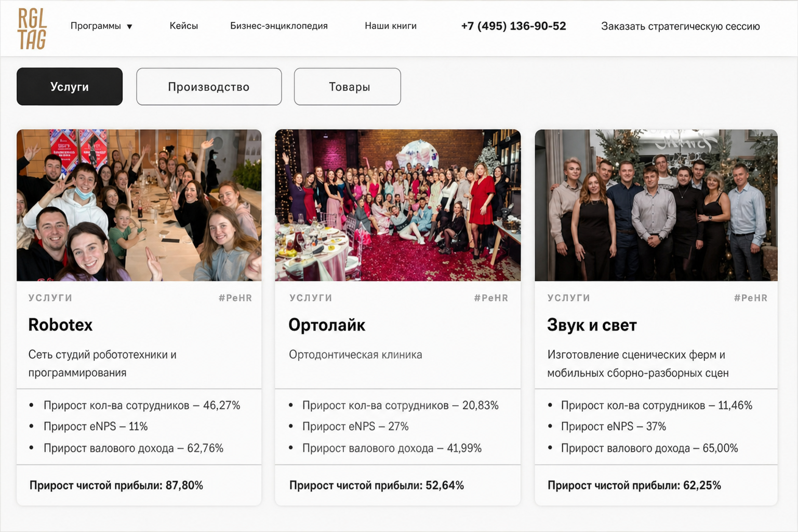The height and width of the screenshot is (532, 798).
Task: Click the УСЛУГИ label on Robotex card
Action: click(x=50, y=298)
